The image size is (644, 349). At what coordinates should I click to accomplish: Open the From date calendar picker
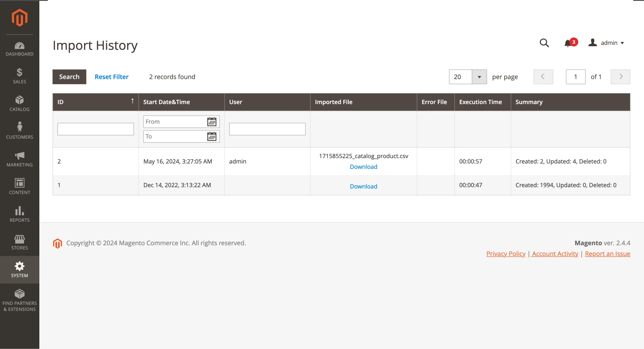tap(212, 122)
